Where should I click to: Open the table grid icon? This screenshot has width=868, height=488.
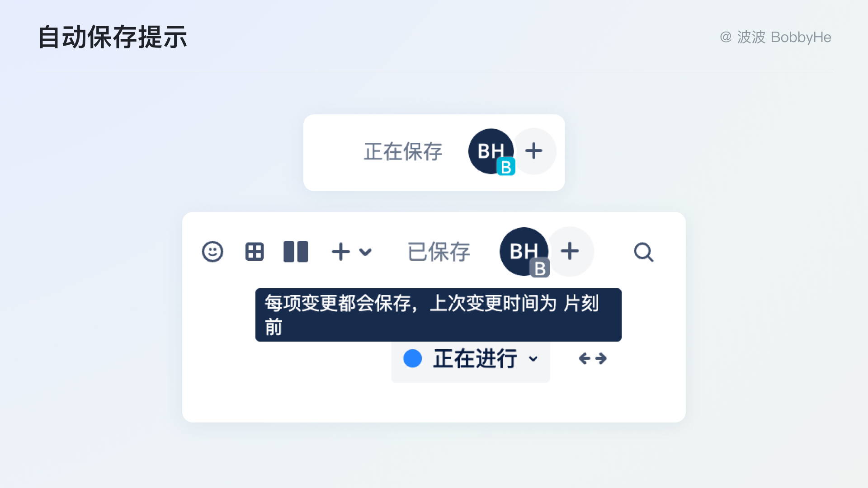[255, 252]
